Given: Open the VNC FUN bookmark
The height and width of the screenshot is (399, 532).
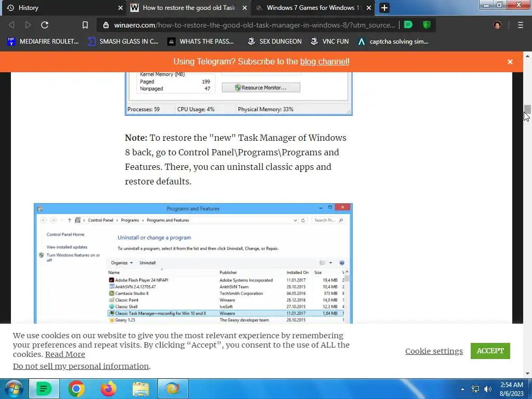Looking at the screenshot, I should point(330,42).
